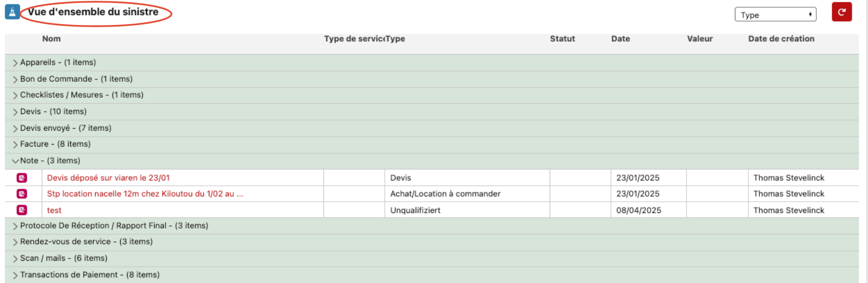Click the red refresh button
868x283 pixels.
[x=841, y=12]
